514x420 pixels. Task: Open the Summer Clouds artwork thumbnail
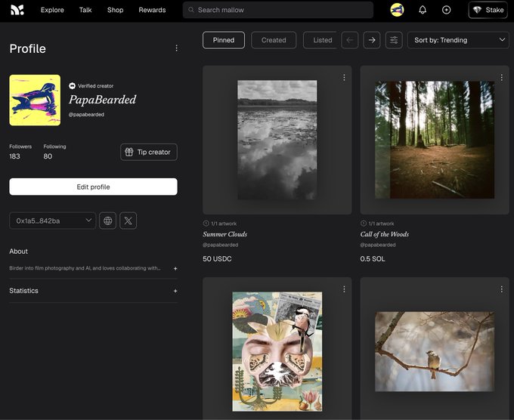pyautogui.click(x=277, y=140)
